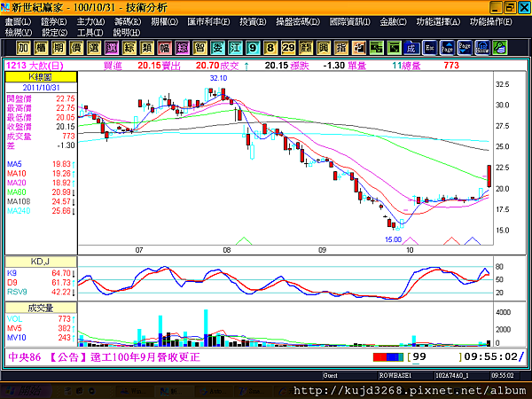Click the cyan 9 toolbar button
Image resolution: width=532 pixels, height=399 pixels.
[x=253, y=48]
